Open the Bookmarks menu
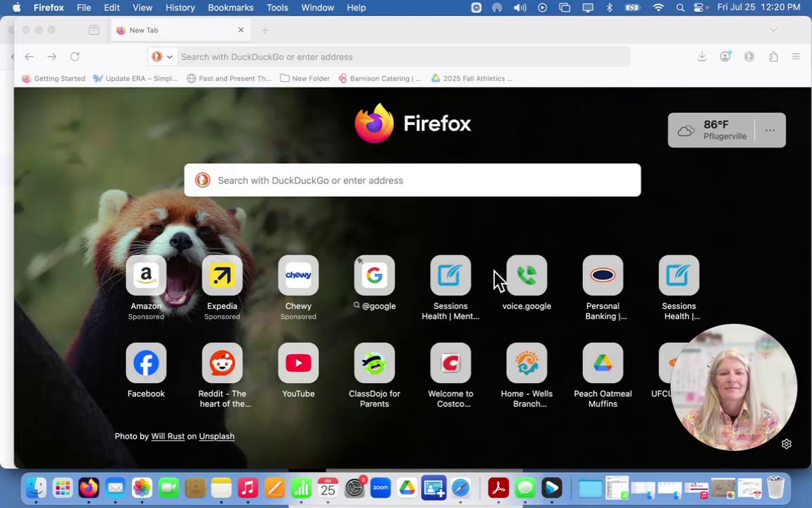This screenshot has width=812, height=508. point(231,8)
